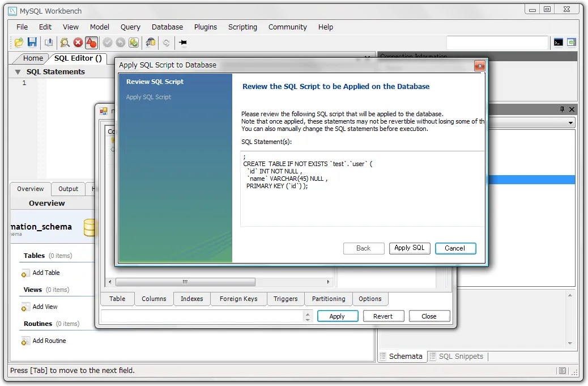
Task: Open the schema selector dropdown
Action: point(570,123)
